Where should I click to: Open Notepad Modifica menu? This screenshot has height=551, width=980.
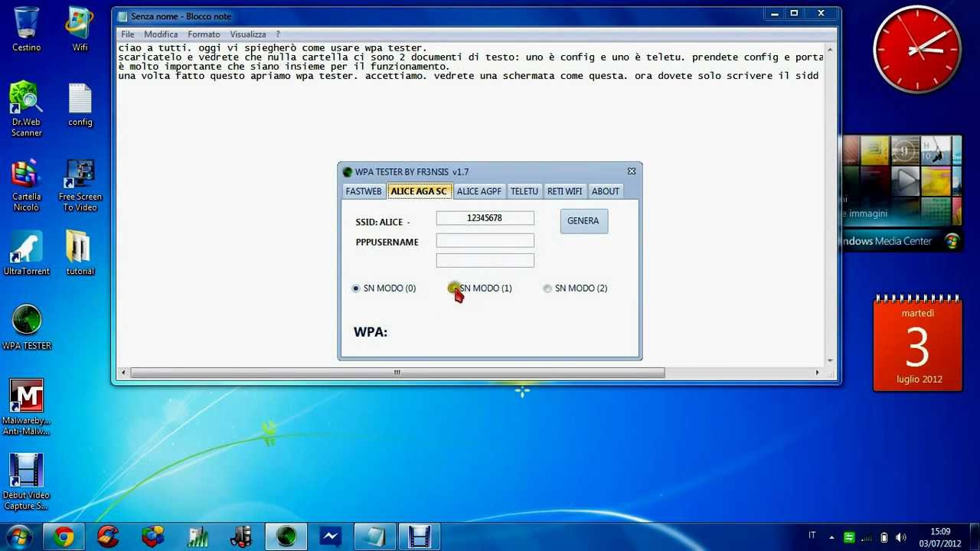pyautogui.click(x=161, y=34)
